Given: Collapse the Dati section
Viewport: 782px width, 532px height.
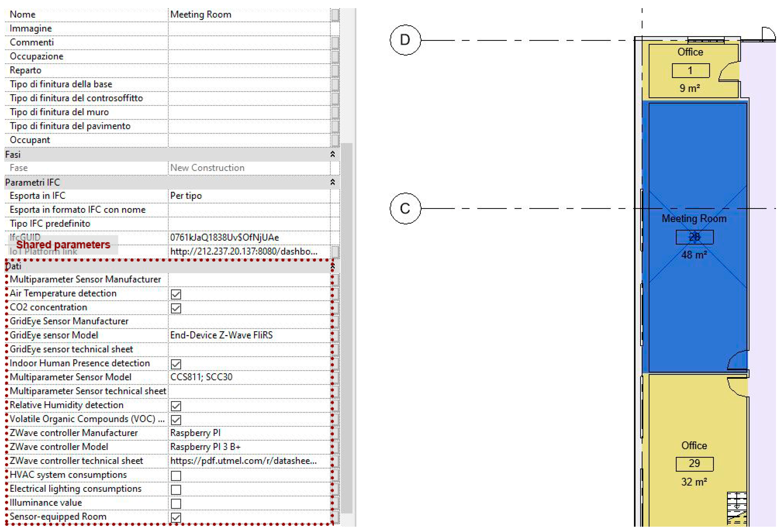Looking at the screenshot, I should pos(333,266).
